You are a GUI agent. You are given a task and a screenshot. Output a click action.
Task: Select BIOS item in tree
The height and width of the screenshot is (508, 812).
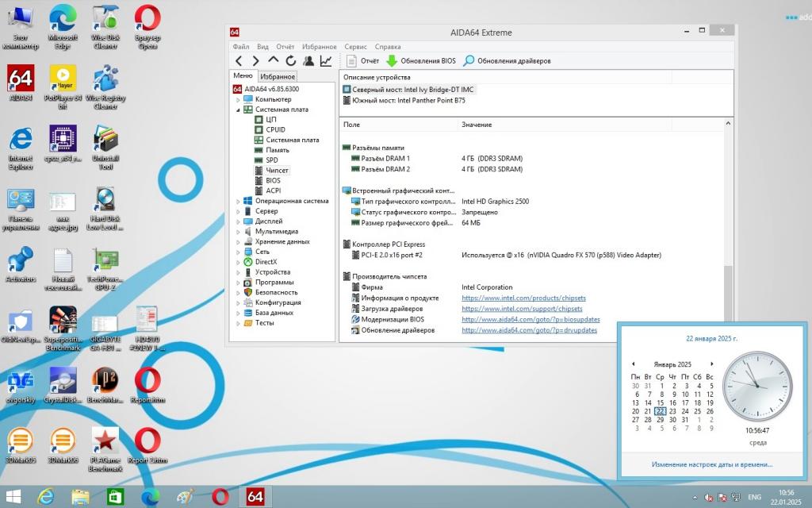[x=267, y=180]
